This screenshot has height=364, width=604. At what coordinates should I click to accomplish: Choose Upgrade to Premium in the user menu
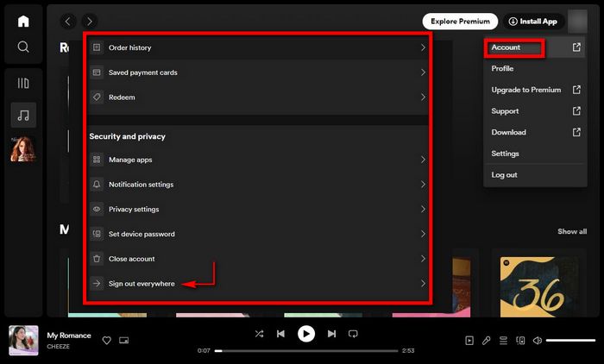[535, 90]
